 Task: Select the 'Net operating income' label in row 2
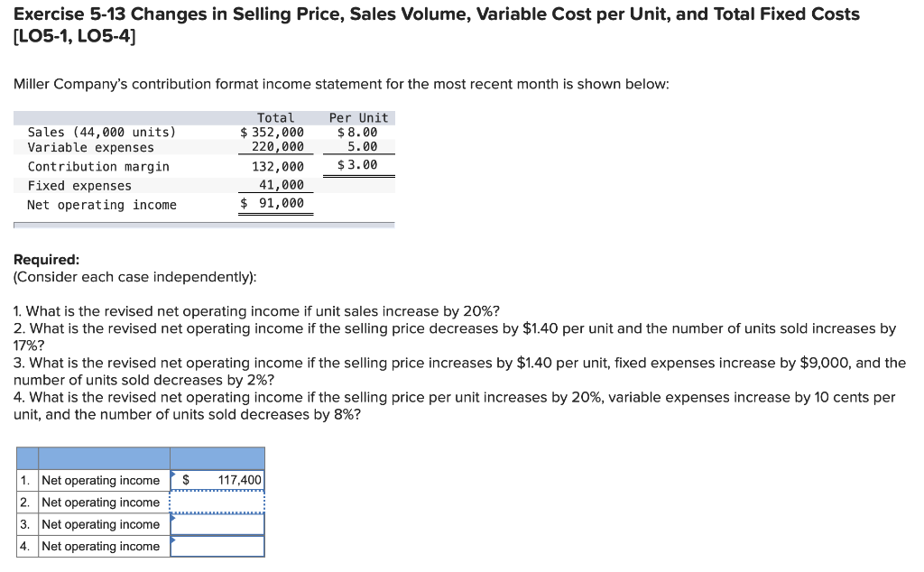pos(102,503)
